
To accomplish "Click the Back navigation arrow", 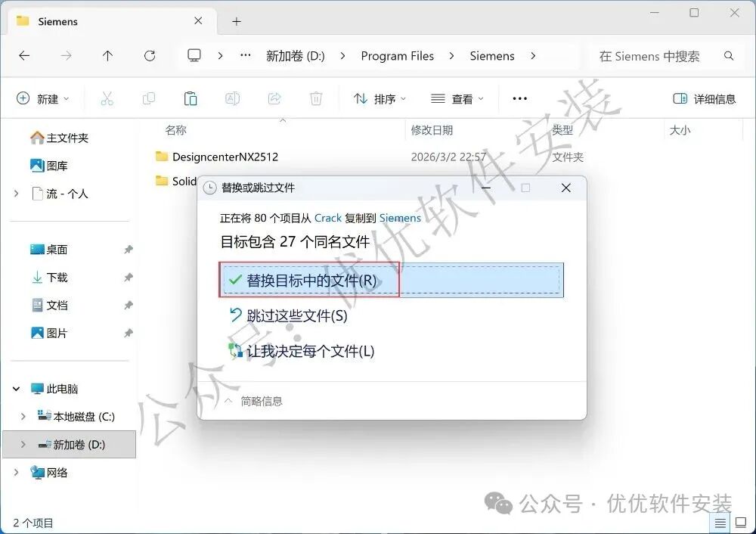I will 24,56.
